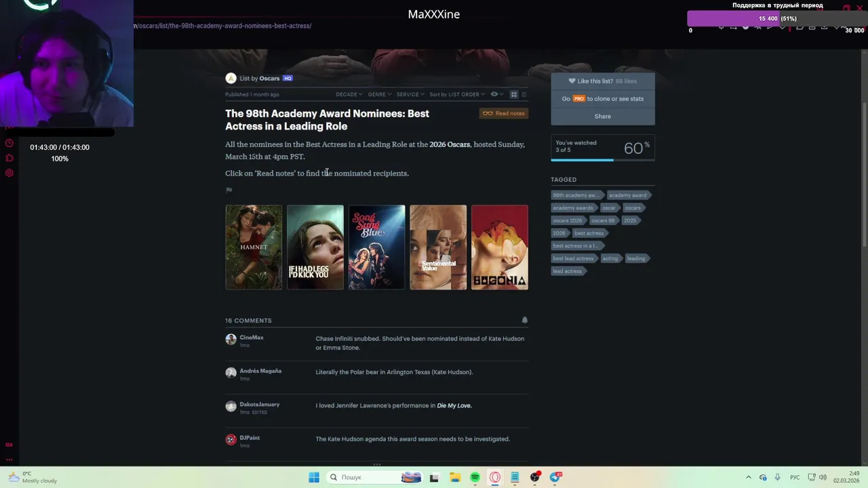Open the GENRE filter dropdown
The height and width of the screenshot is (488, 868).
[379, 94]
